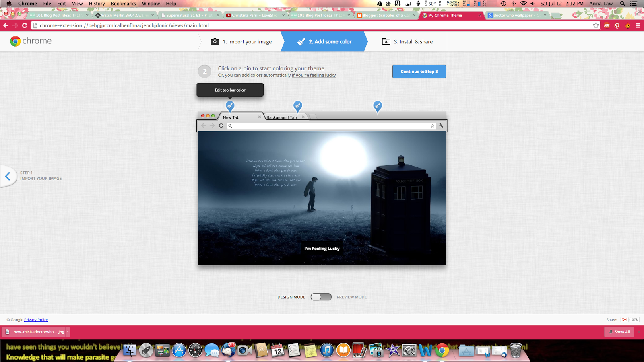Open iTunes from the Dock

tap(327, 350)
